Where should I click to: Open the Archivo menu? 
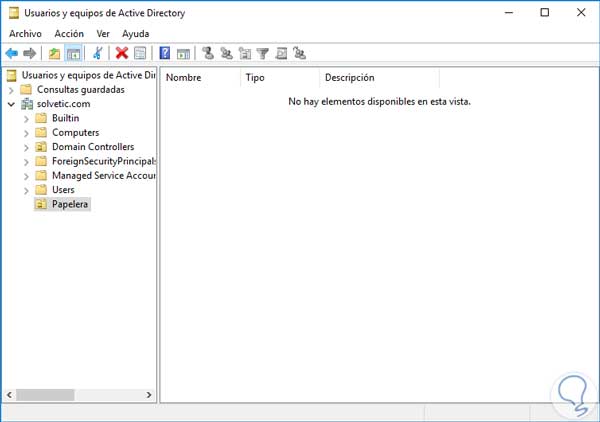[x=25, y=34]
